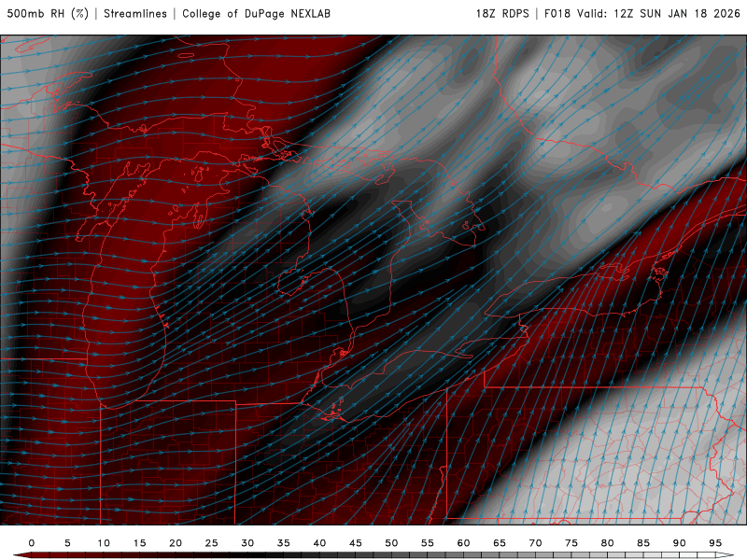Viewport: 747px width, 560px height.
Task: Click the 'F018' forecast hour text
Action: point(557,13)
